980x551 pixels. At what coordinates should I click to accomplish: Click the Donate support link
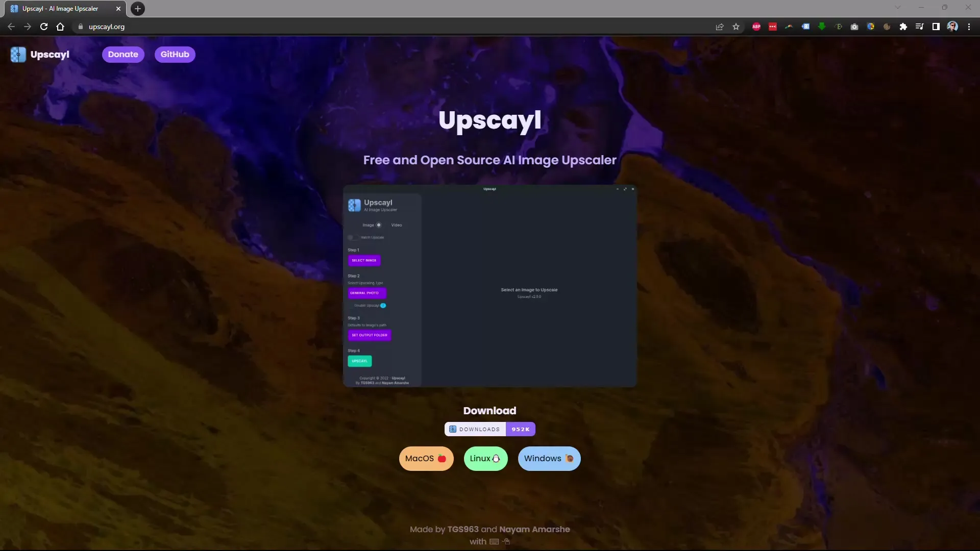(122, 54)
